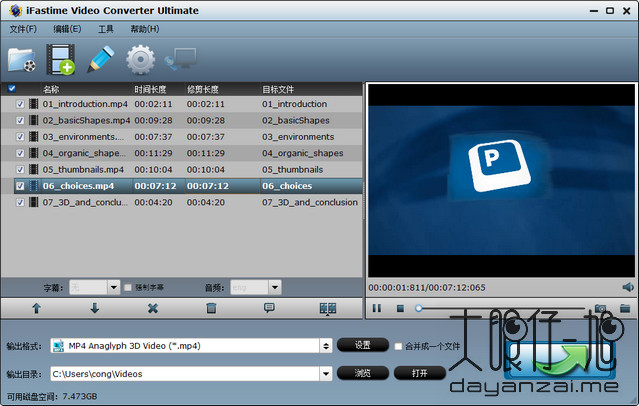
Task: Click the 00:09:28 duration of 02_basicShapes
Action: point(153,120)
